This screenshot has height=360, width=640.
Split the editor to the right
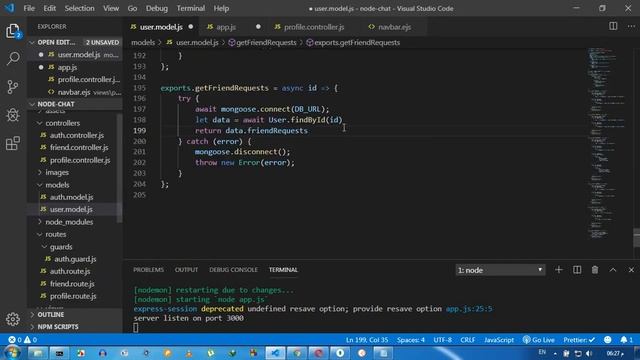[x=613, y=26]
